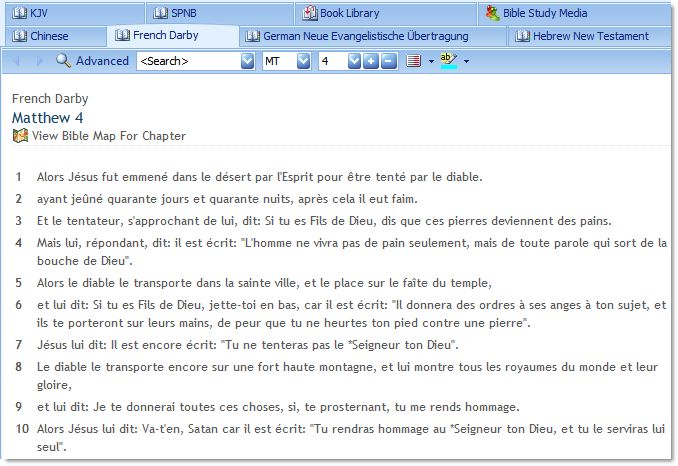This screenshot has width=678, height=466.
Task: Select verse 6 starting 'et lui dit: Si tu es Fils'
Action: pyautogui.click(x=352, y=314)
